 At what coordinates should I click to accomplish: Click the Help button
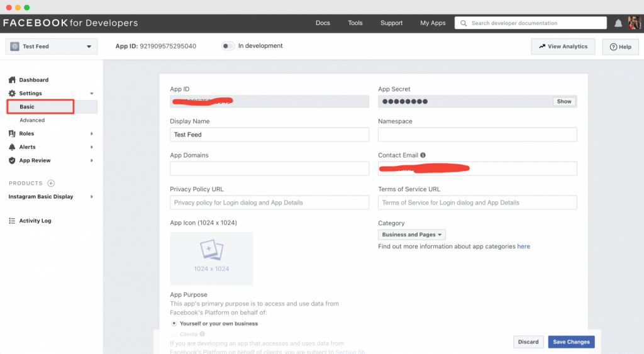[x=621, y=47]
